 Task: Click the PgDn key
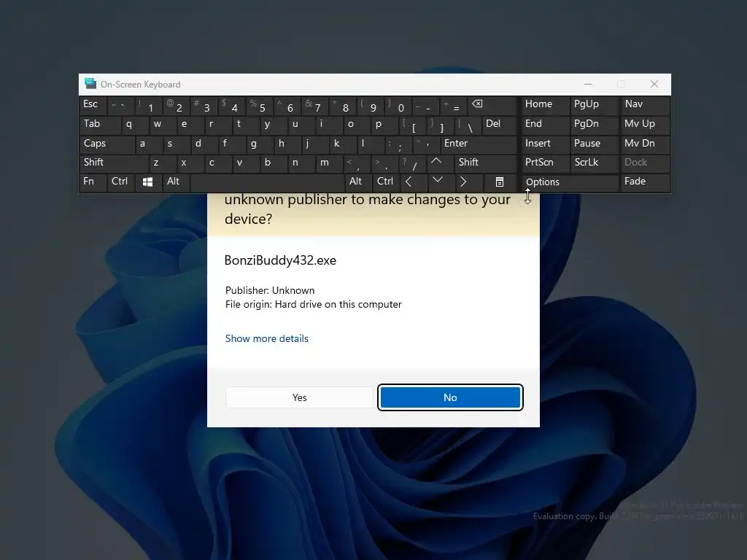(x=594, y=124)
